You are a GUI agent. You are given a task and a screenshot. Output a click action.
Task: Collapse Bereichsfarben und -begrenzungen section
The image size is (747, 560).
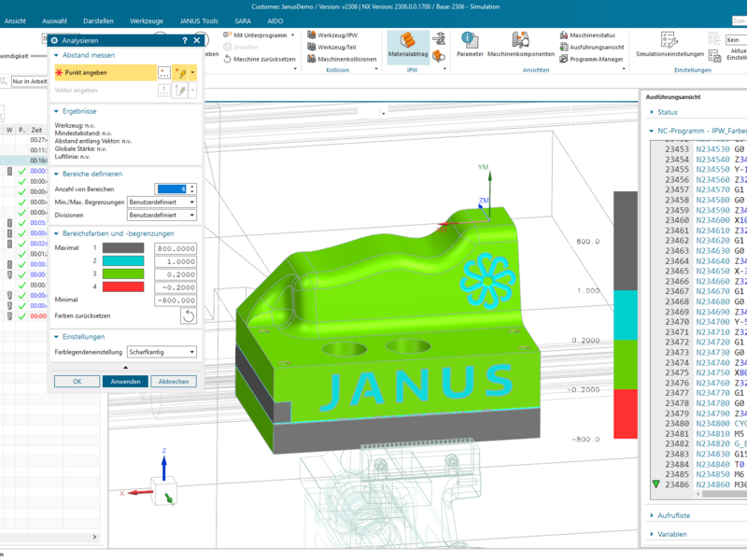point(56,234)
